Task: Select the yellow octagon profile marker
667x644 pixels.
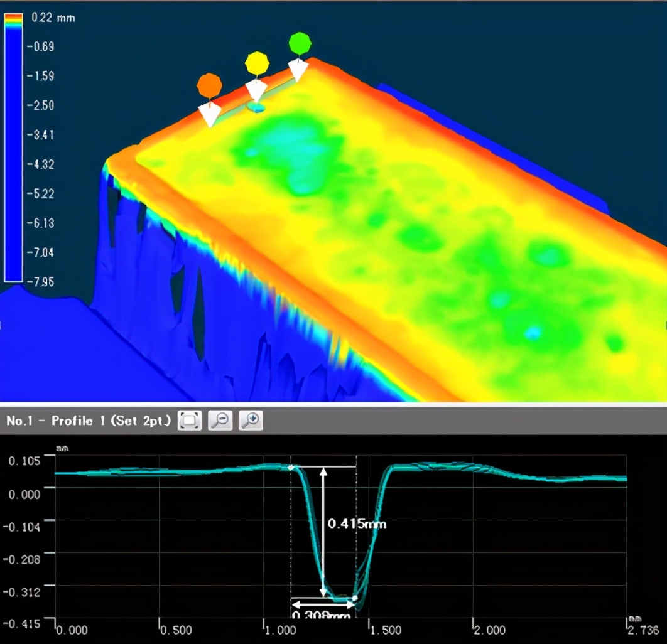Action: (x=257, y=63)
